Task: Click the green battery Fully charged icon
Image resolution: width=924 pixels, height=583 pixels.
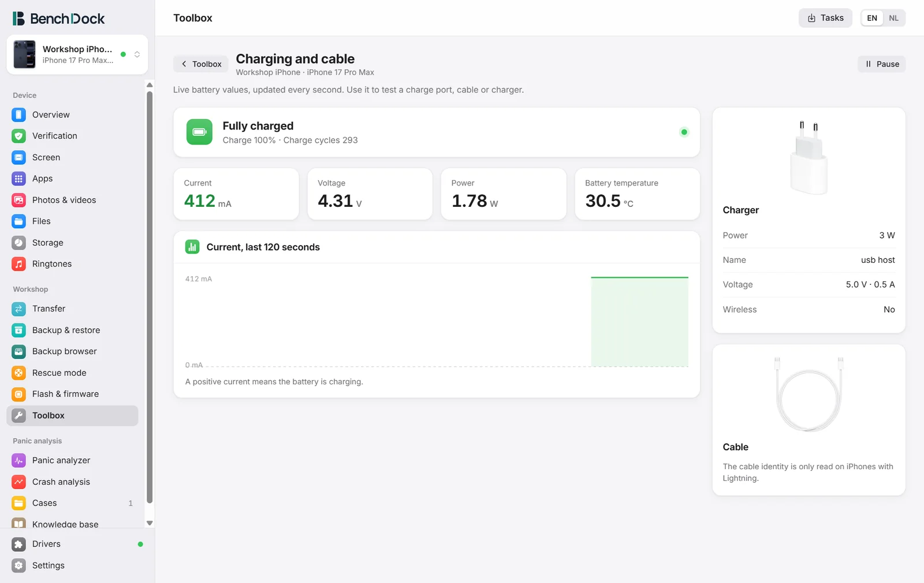Action: pyautogui.click(x=199, y=132)
